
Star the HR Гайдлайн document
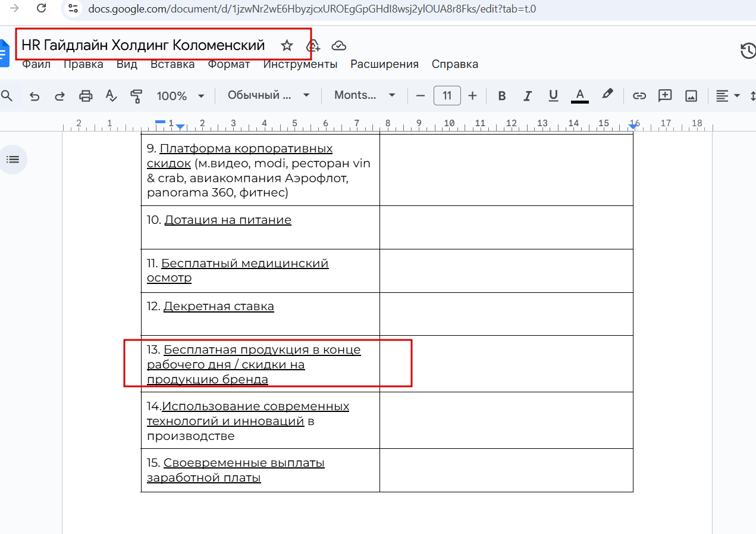click(x=287, y=45)
